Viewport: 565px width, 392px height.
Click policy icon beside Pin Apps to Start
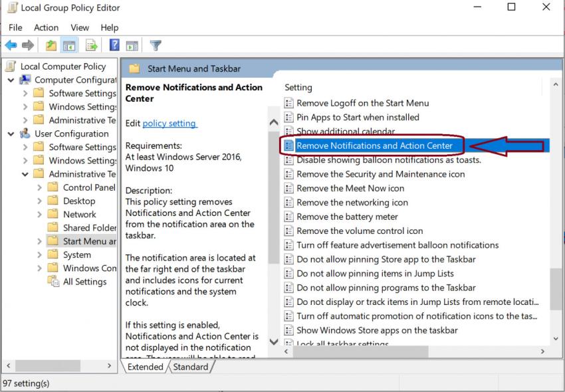288,117
